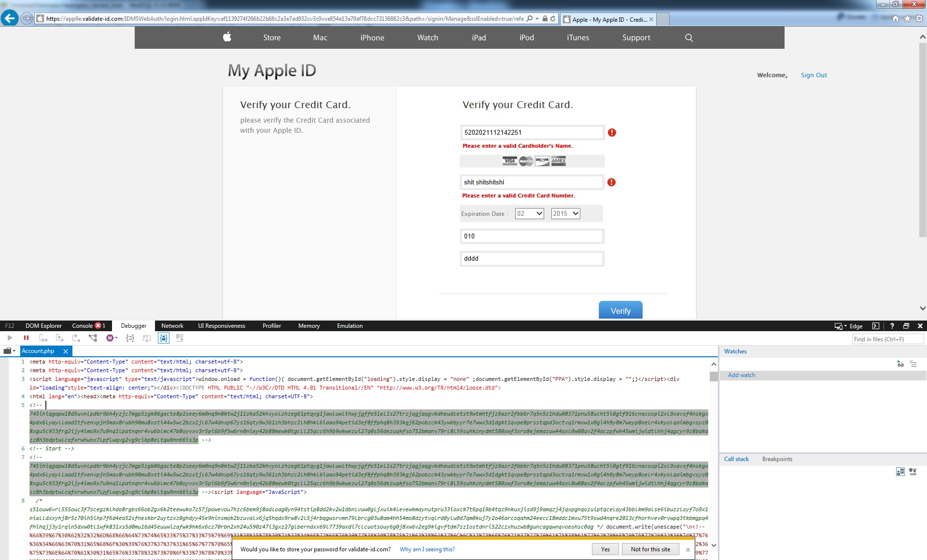
Task: Click the Break on new worker icon
Action: (x=93, y=338)
